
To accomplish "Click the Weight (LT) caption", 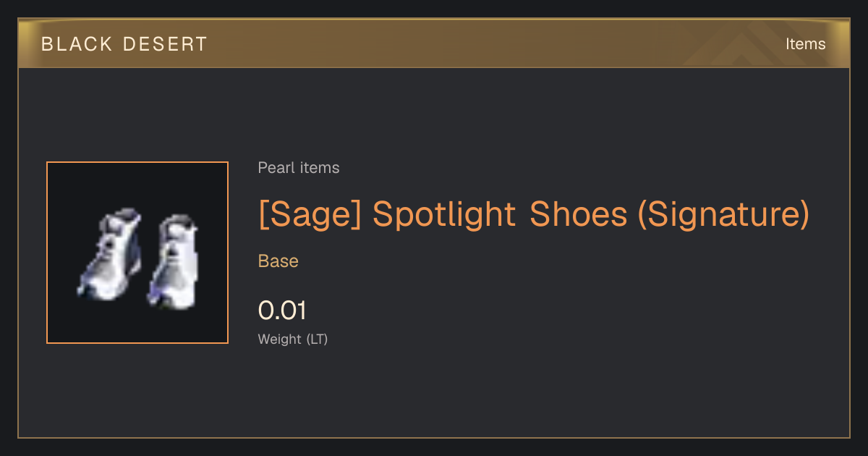I will (293, 339).
